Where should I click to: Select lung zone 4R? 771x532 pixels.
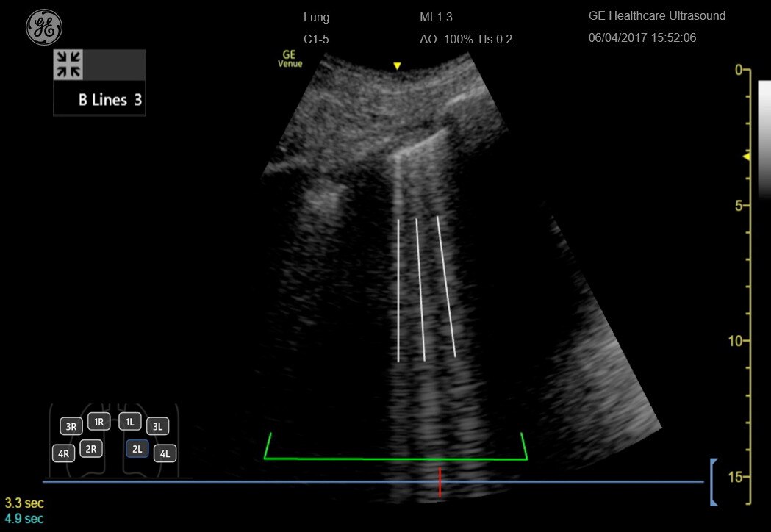63,453
